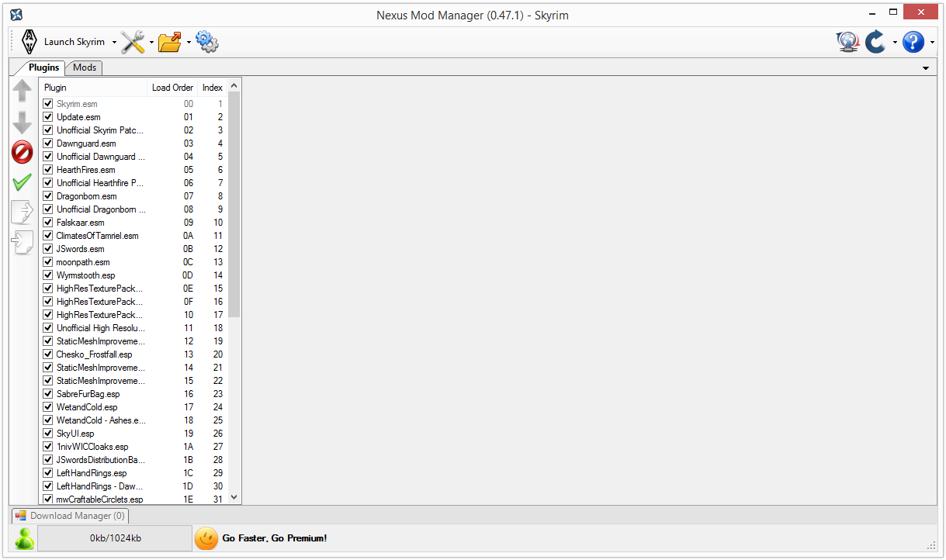
Task: Launch Skyrim from the toolbar
Action: [63, 42]
